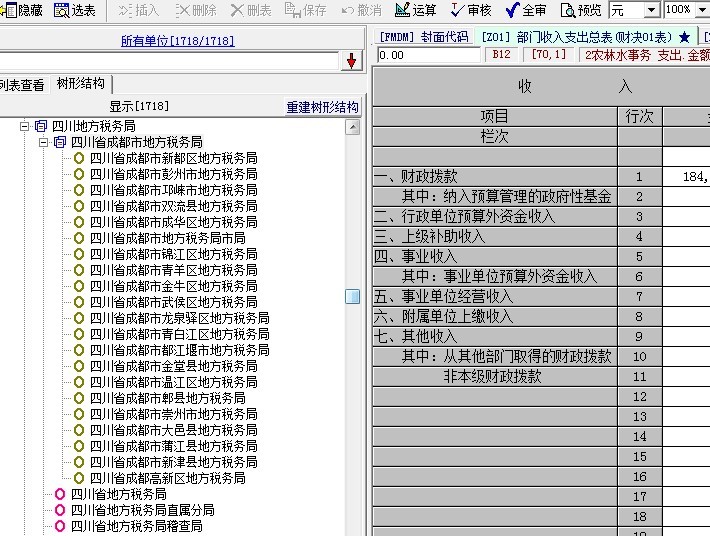Click the red down arrow button

[x=351, y=61]
